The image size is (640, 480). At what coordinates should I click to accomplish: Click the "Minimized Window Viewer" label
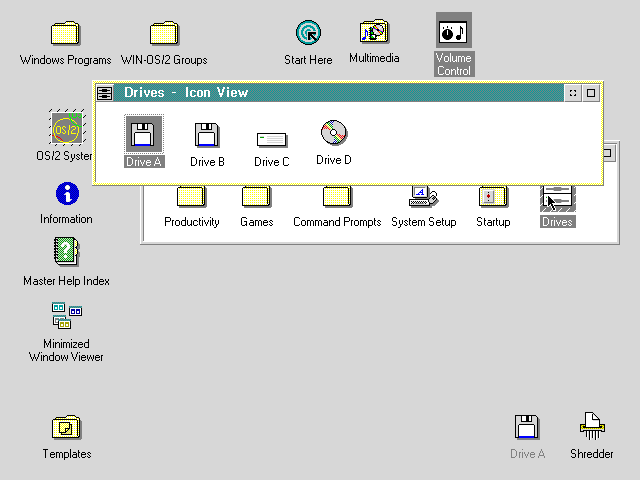tap(66, 351)
